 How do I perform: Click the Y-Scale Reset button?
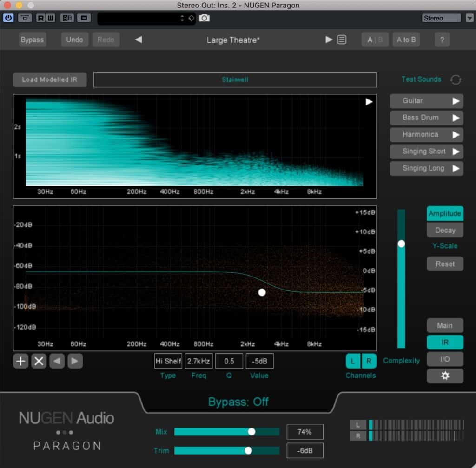coord(445,264)
